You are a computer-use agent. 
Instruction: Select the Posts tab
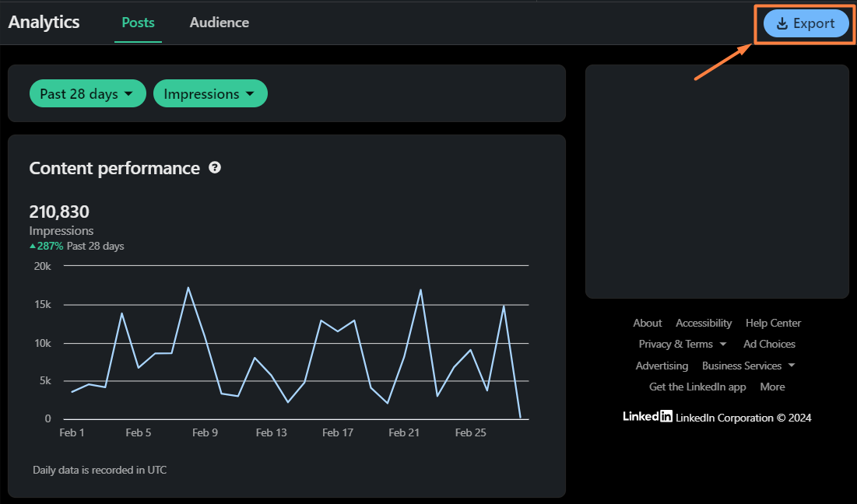[x=138, y=23]
